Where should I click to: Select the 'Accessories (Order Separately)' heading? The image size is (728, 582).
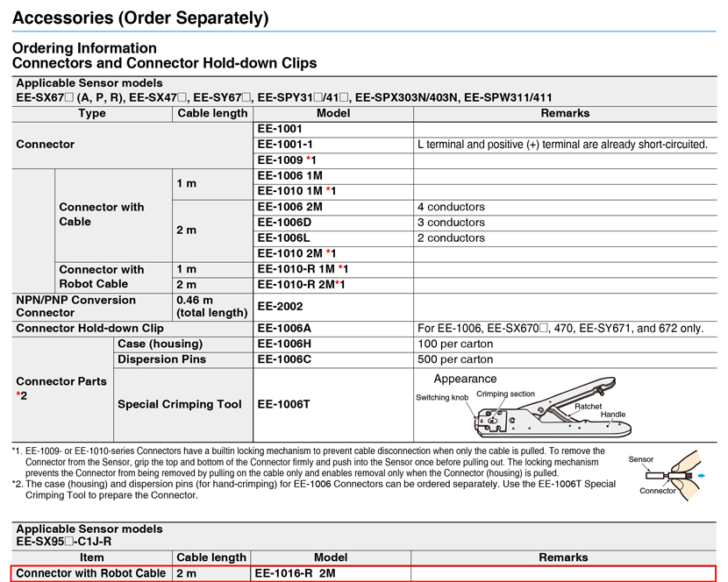pos(140,18)
